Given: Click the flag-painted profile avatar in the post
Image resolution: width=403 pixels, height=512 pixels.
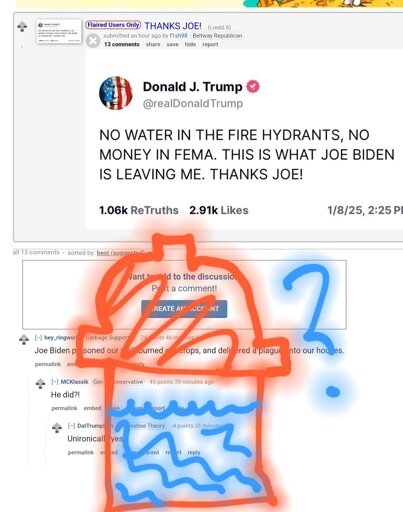Looking at the screenshot, I should 116,93.
